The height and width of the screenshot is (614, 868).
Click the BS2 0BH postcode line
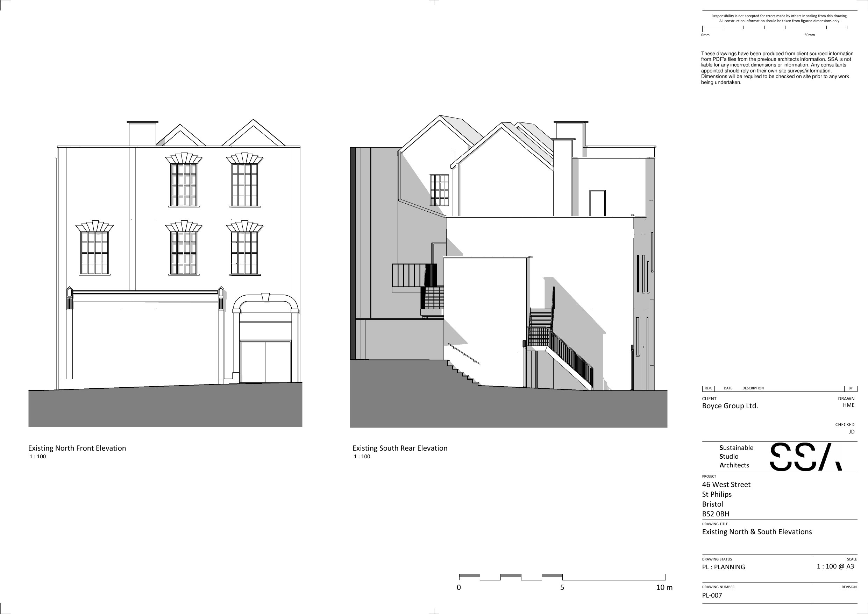tap(715, 514)
